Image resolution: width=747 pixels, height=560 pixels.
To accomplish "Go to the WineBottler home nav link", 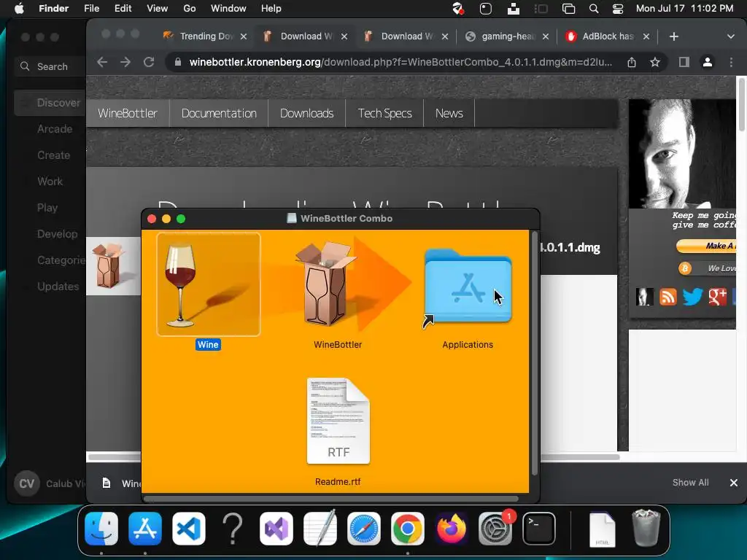I will tap(128, 113).
